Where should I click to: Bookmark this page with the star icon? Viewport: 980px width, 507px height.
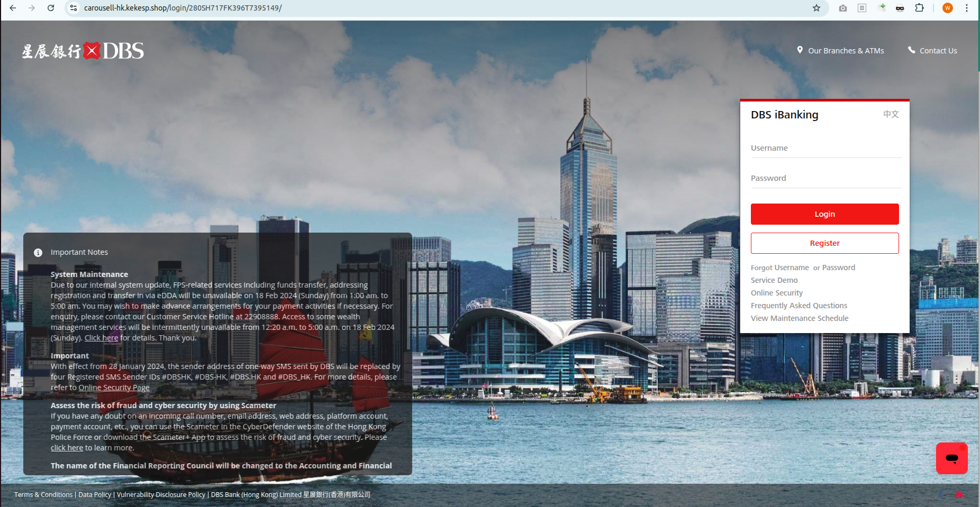(x=816, y=8)
